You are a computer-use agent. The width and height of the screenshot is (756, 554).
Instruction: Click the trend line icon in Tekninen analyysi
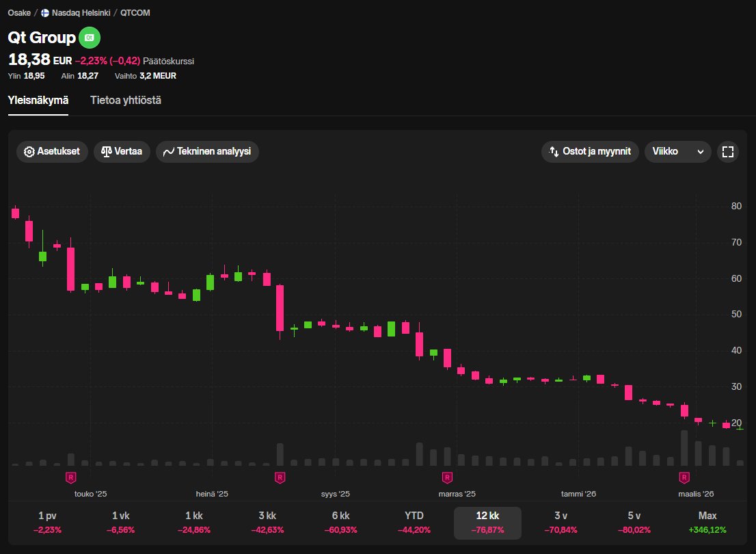point(169,152)
